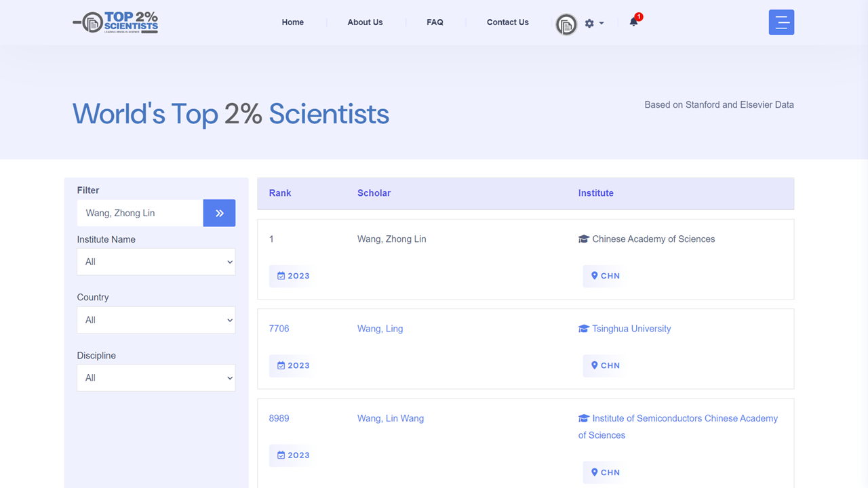The width and height of the screenshot is (868, 488).
Task: Click the graduation cap icon beside Tsinghua University
Action: coord(583,328)
